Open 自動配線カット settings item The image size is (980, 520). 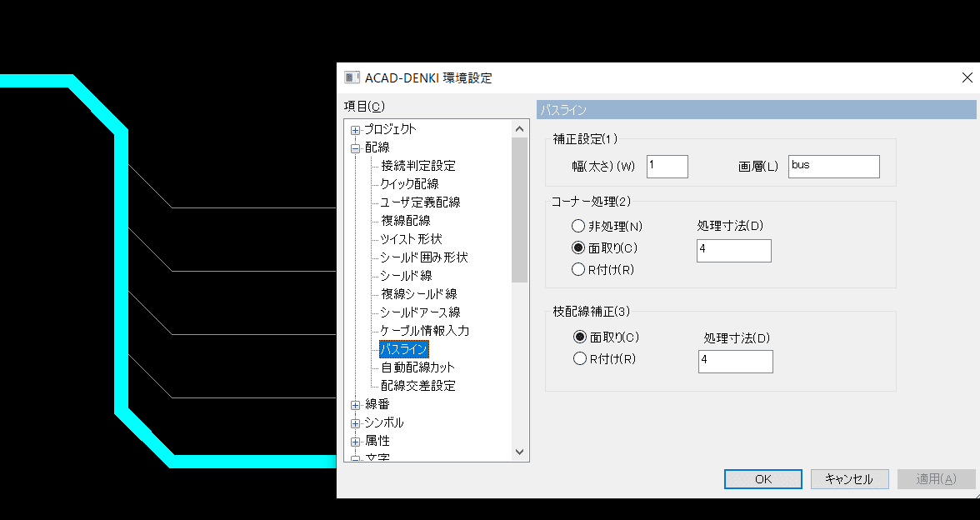[x=417, y=367]
